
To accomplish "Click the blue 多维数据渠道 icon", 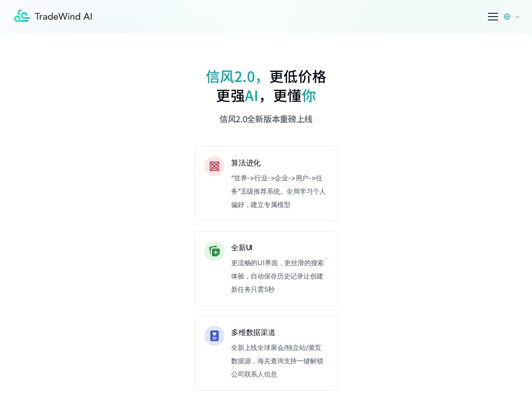I will click(x=214, y=336).
